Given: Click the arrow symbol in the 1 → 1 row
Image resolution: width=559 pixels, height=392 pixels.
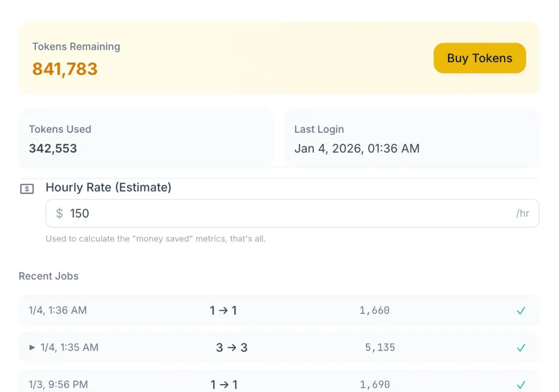Looking at the screenshot, I should point(224,310).
